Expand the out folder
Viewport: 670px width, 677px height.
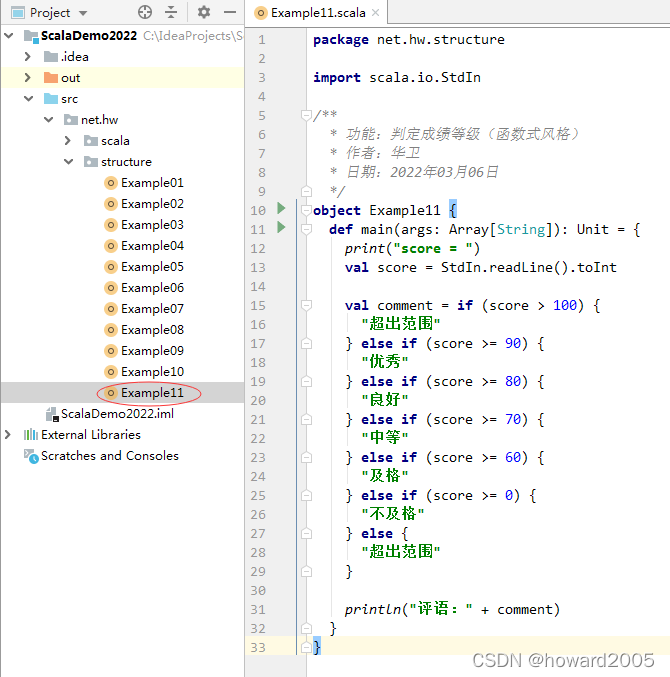coord(28,78)
